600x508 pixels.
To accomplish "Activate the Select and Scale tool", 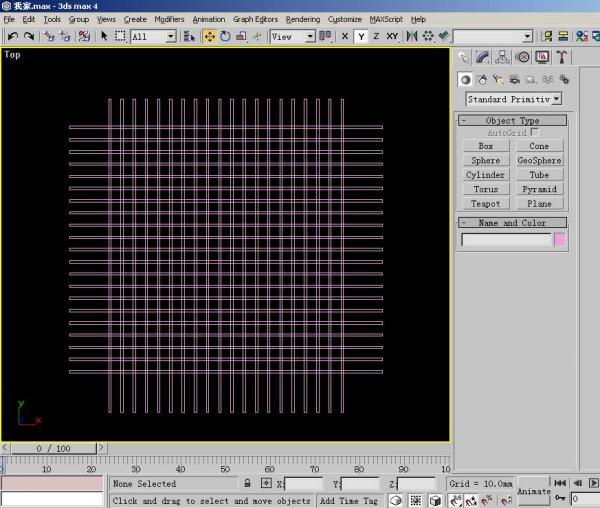I will (241, 36).
